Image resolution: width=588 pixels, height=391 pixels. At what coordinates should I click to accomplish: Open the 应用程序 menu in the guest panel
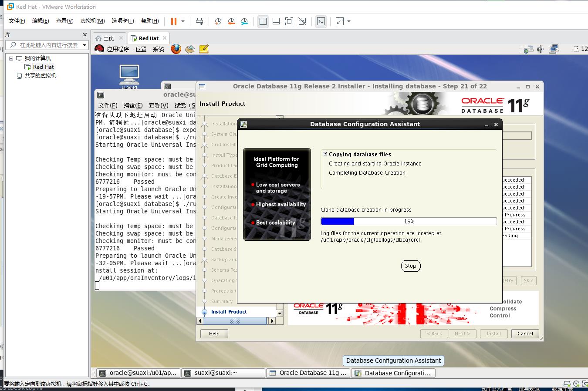(118, 49)
